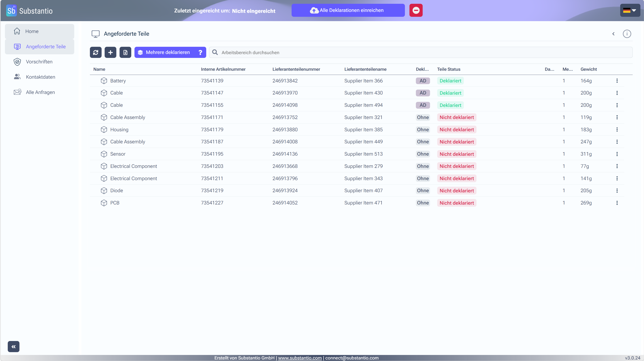Click the Angeforderte Teile sidebar monitor icon
This screenshot has height=361, width=644.
17,46
